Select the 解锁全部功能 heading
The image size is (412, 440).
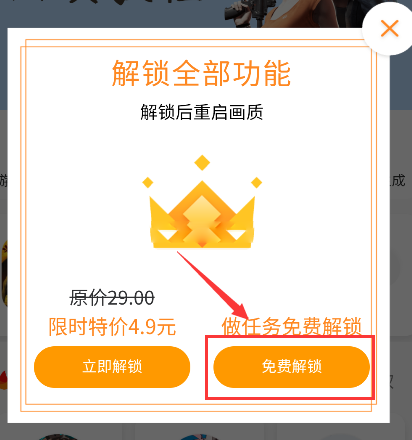click(x=201, y=74)
